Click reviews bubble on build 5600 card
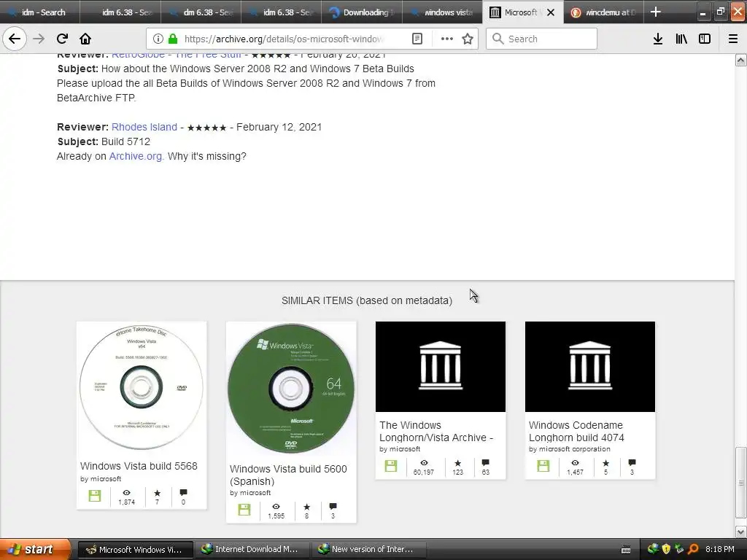This screenshot has height=560, width=747. coord(333,506)
